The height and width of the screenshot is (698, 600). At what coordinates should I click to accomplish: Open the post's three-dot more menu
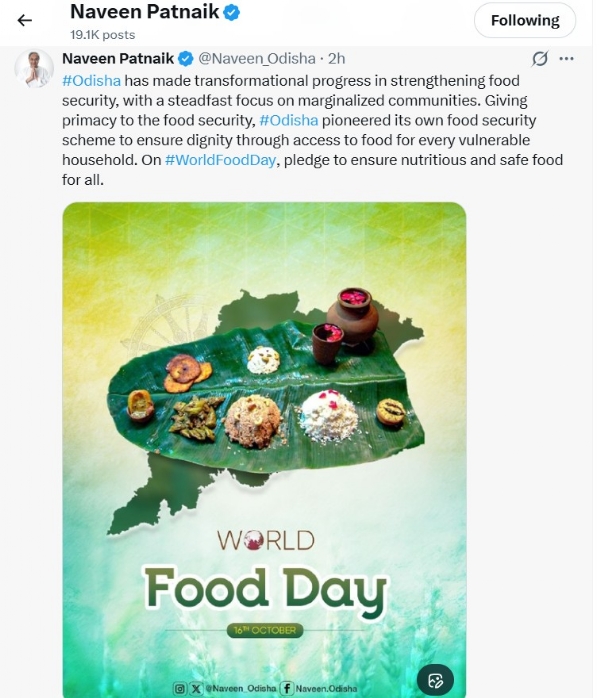pyautogui.click(x=566, y=58)
